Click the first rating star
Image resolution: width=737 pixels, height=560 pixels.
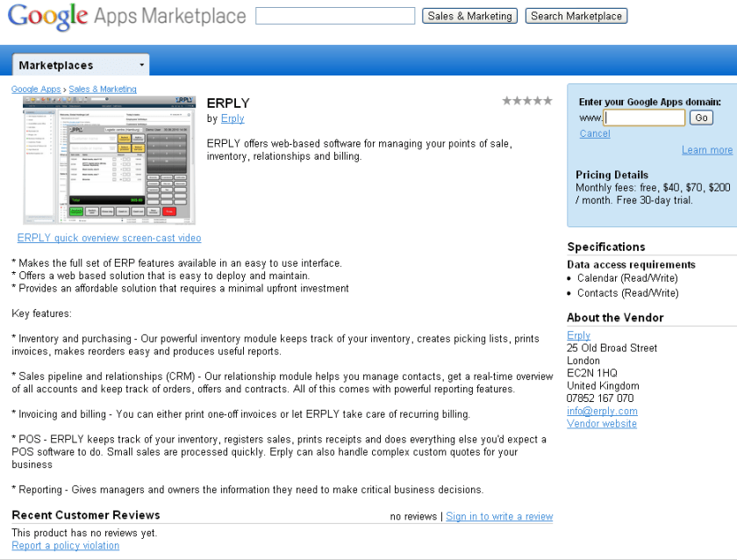click(x=507, y=101)
